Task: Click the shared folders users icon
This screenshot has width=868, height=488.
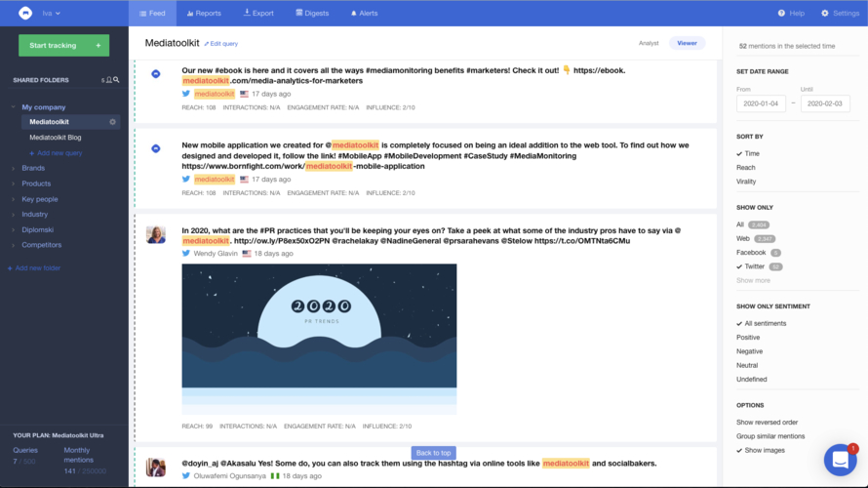Action: [108, 80]
